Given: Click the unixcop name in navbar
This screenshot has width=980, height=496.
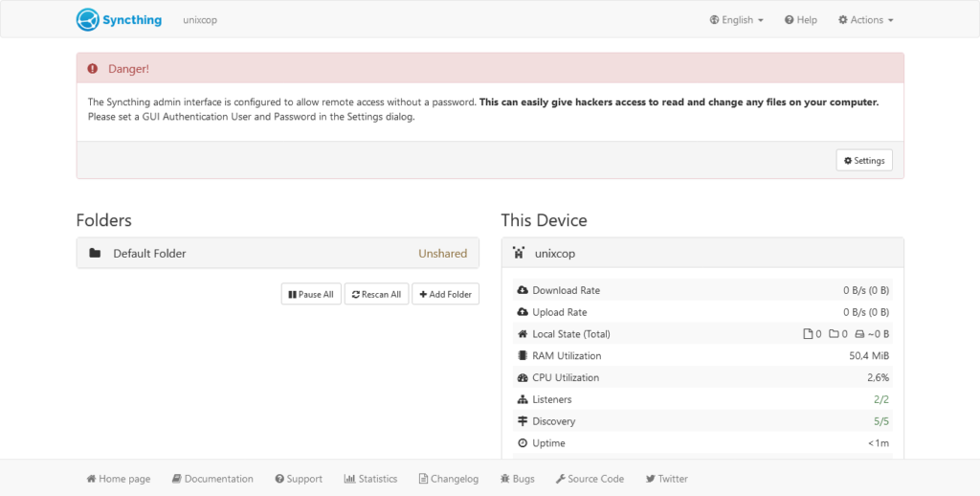Looking at the screenshot, I should point(200,20).
